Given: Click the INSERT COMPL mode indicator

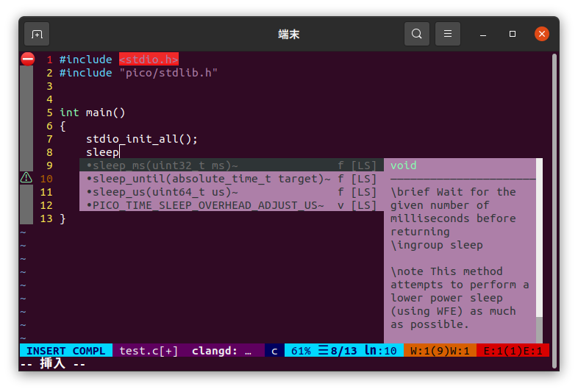Looking at the screenshot, I should [66, 350].
